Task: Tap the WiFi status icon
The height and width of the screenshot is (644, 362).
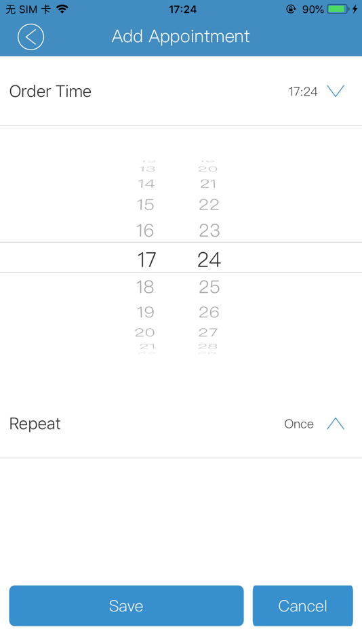Action: [62, 9]
